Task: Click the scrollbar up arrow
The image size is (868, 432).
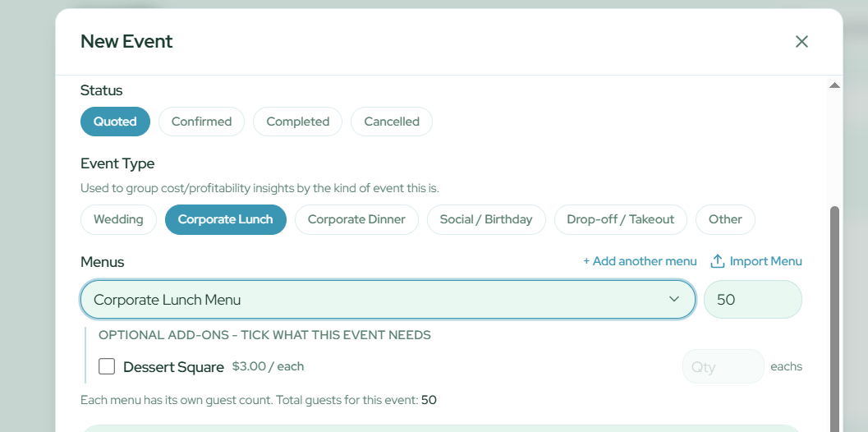Action: 834,85
